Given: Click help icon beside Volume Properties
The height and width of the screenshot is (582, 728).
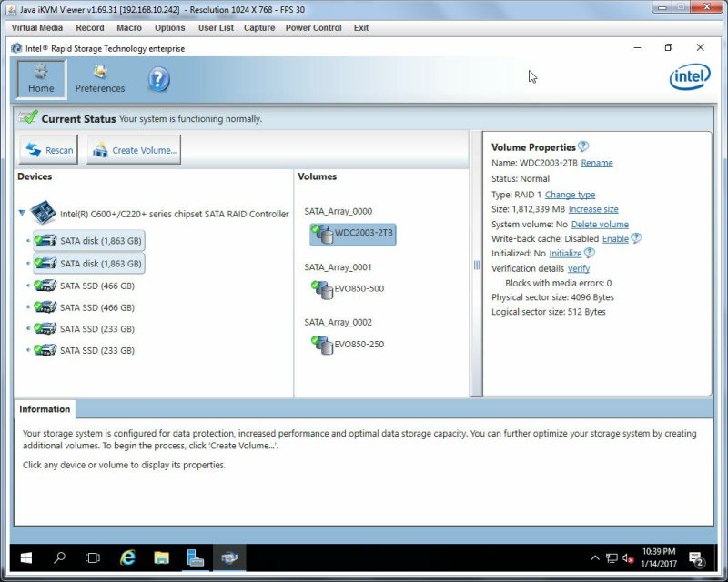Looking at the screenshot, I should (583, 146).
